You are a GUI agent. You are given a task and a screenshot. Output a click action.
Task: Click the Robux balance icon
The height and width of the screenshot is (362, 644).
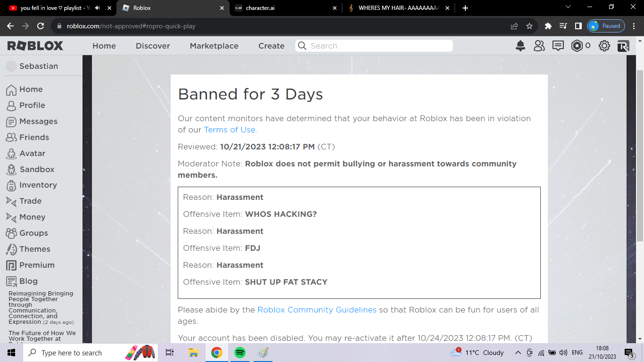(x=577, y=46)
